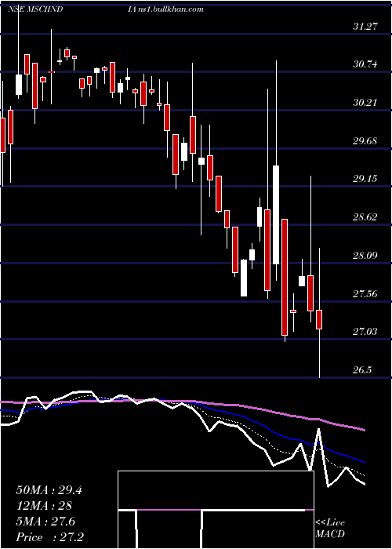Click the 27.03 price axis label
The width and height of the screenshot is (392, 549).
365,331
